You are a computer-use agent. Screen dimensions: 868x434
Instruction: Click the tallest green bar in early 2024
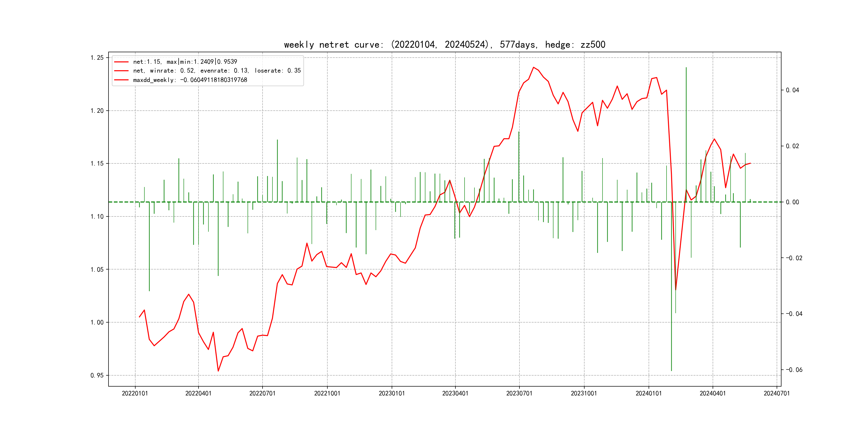(686, 135)
